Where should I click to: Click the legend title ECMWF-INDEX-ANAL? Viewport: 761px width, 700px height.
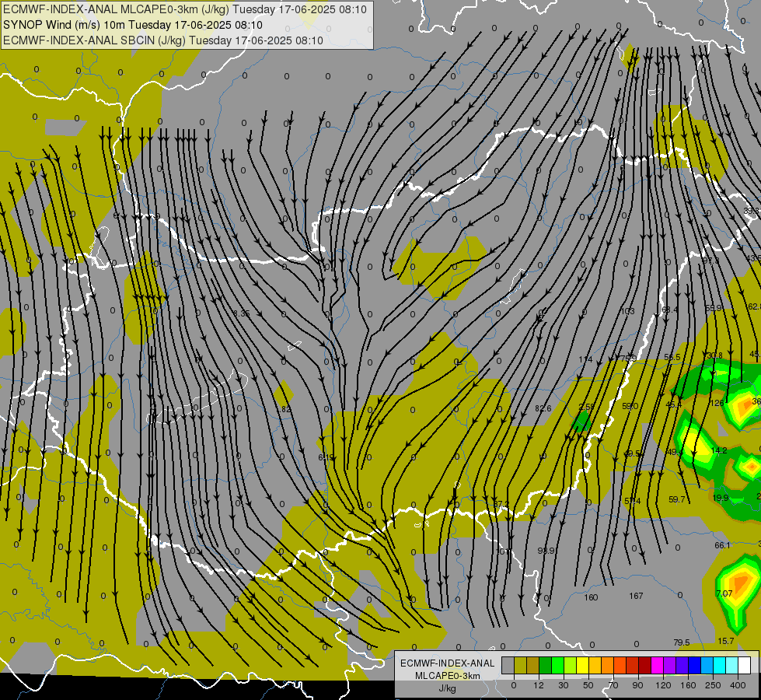click(x=448, y=663)
